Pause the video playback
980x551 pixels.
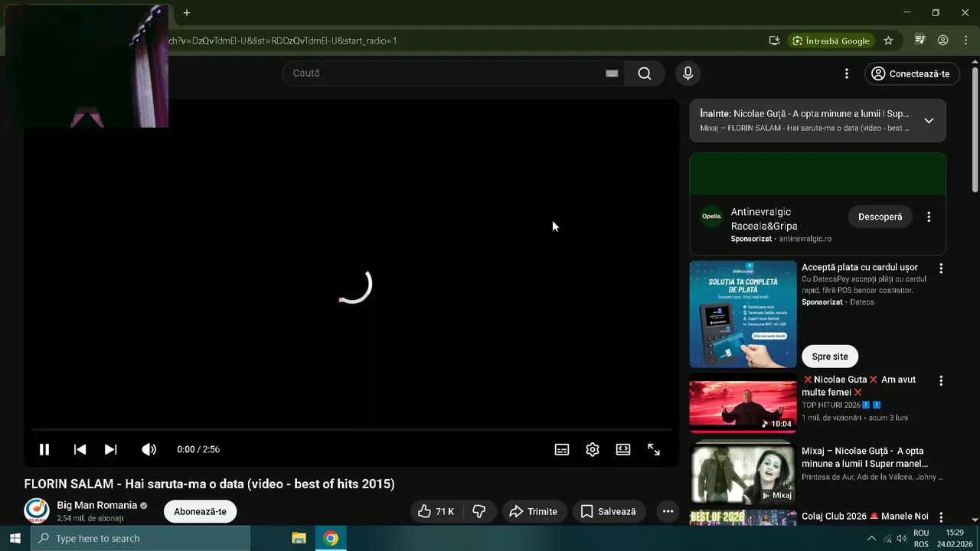(44, 449)
